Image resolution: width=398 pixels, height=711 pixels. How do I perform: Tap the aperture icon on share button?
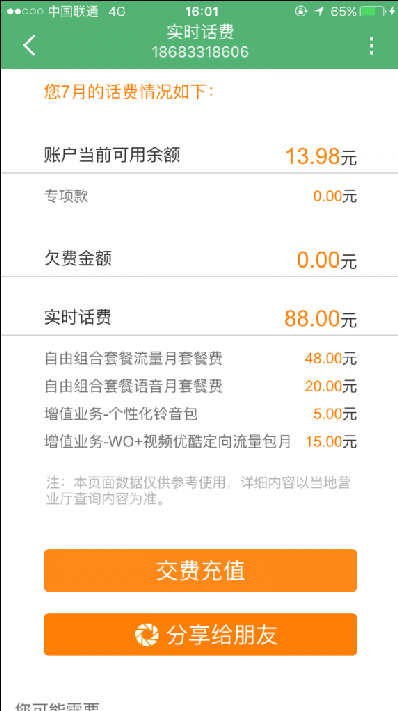[x=147, y=634]
